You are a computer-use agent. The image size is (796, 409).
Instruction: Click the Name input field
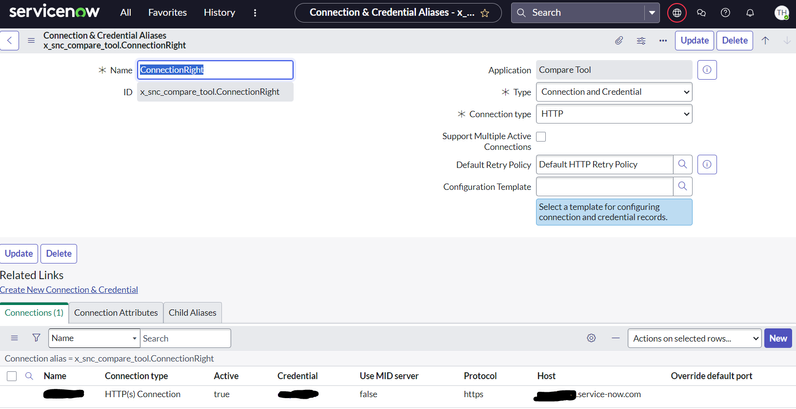click(x=215, y=70)
